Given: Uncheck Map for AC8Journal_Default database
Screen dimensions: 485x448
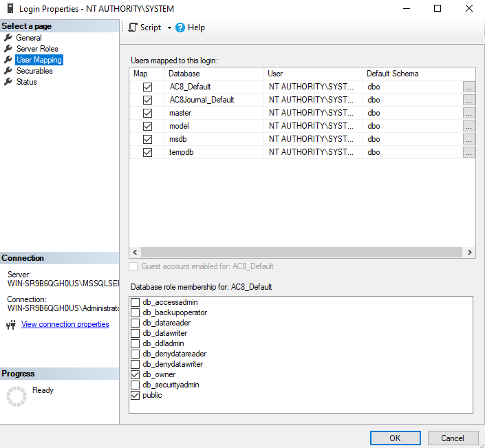Looking at the screenshot, I should (x=147, y=100).
